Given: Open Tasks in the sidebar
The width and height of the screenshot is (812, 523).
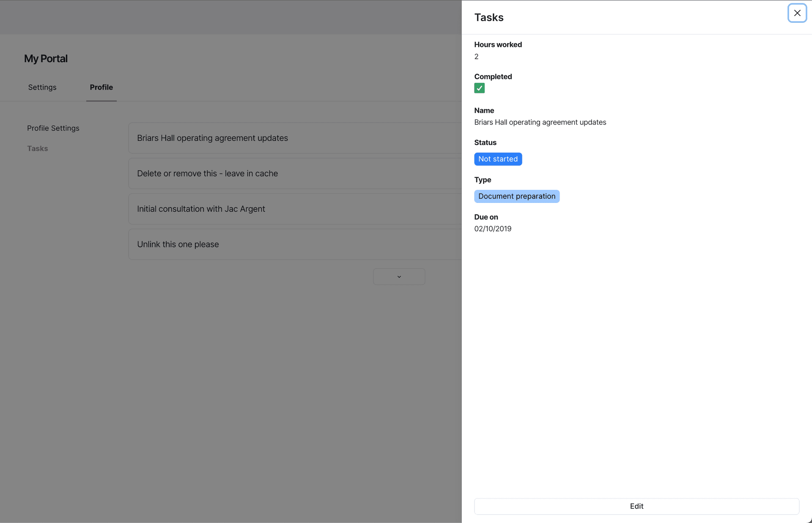Looking at the screenshot, I should (38, 148).
